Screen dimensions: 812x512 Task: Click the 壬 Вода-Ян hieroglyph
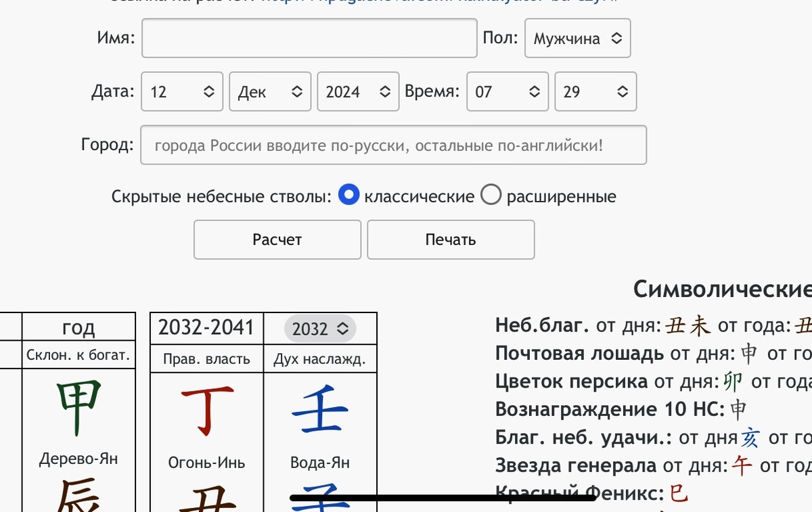318,408
